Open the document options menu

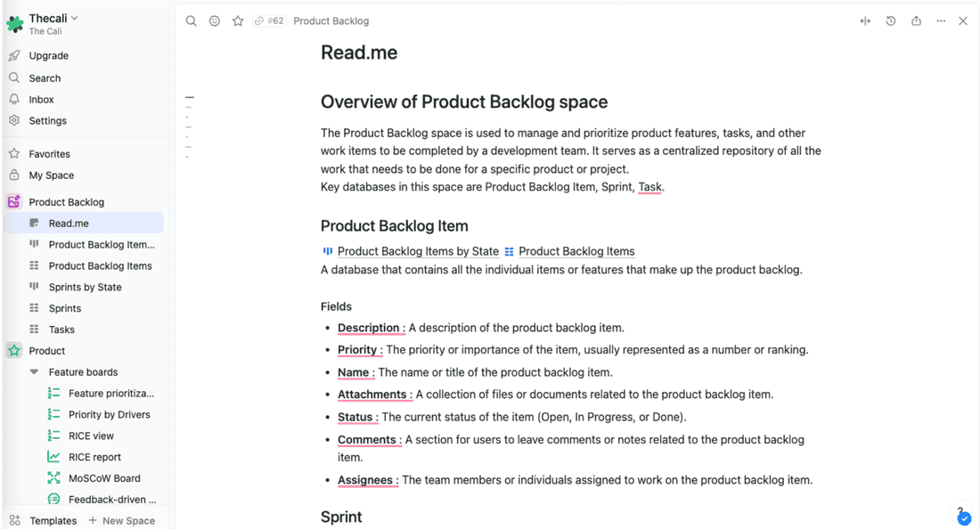coord(940,20)
